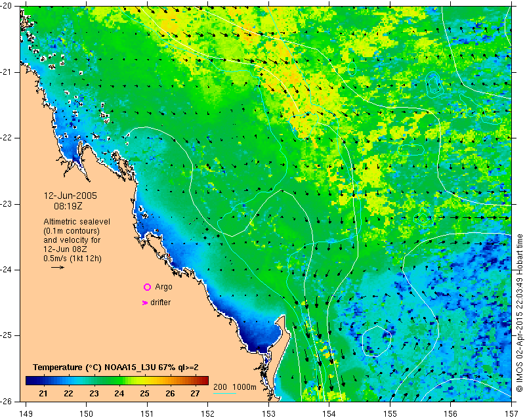
Task: Click longitude axis label '156'
Action: 451,414
